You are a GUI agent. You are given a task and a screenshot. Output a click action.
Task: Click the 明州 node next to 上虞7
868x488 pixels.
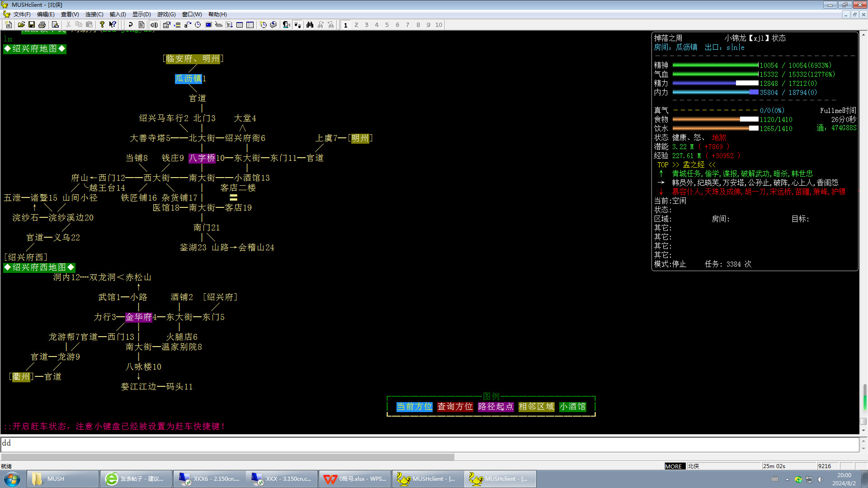coord(360,138)
